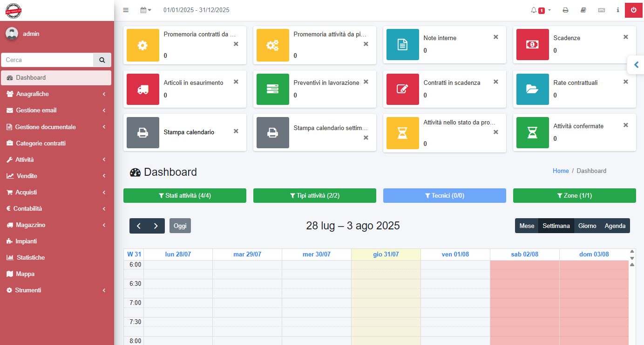Click the keyboard icon in the top bar
The image size is (644, 345).
tap(601, 10)
